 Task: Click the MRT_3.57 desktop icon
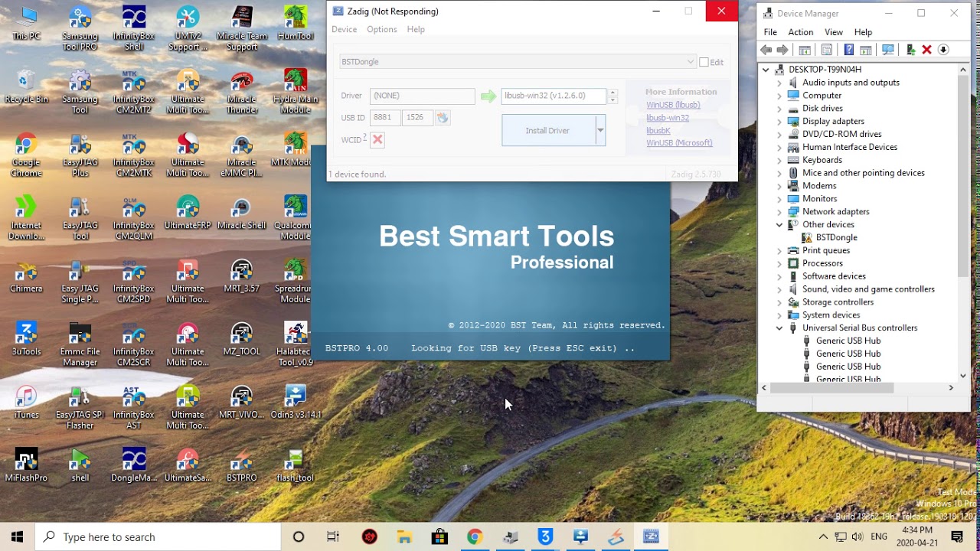click(x=242, y=276)
